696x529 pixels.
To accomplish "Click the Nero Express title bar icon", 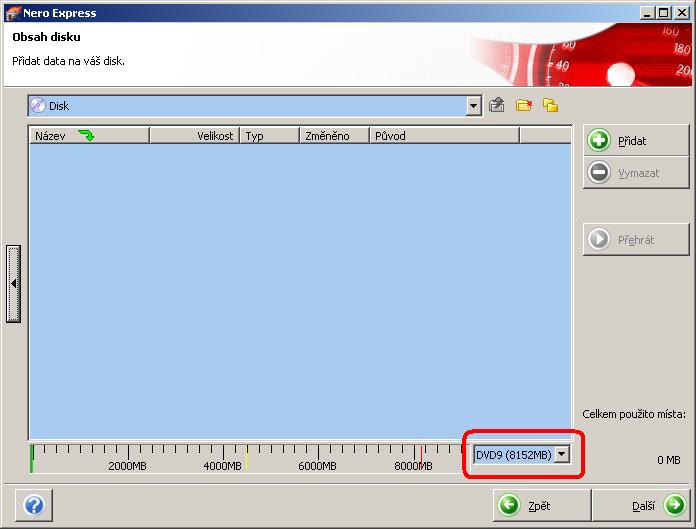I will tap(13, 13).
